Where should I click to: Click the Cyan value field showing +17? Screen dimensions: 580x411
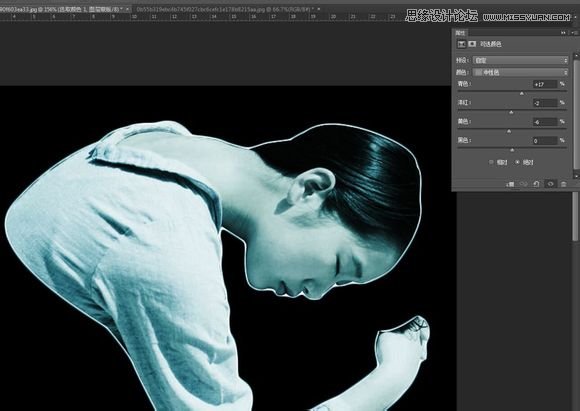pos(545,84)
